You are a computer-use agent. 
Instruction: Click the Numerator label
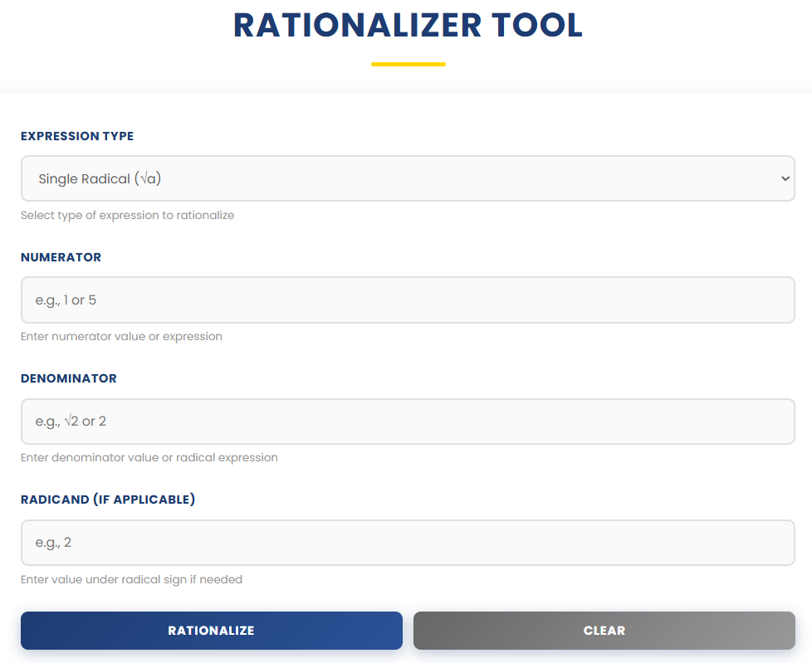tap(61, 257)
